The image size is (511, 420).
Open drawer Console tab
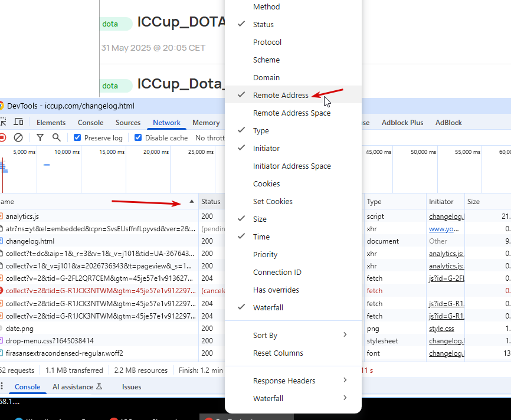coord(27,387)
